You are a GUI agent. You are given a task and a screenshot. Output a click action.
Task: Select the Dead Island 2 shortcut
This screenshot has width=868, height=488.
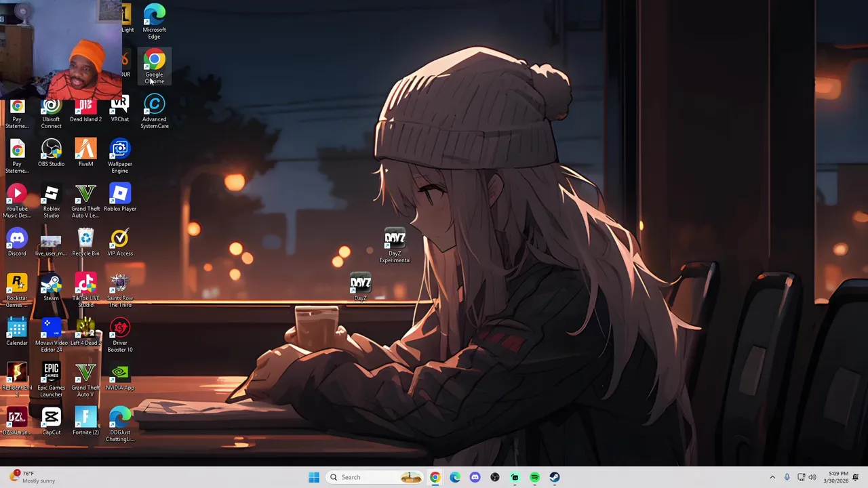click(x=85, y=108)
